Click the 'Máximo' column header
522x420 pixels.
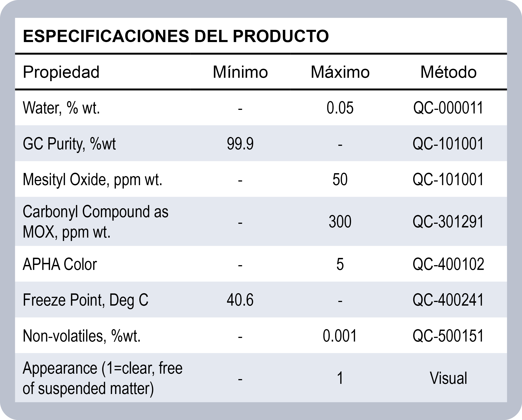(340, 72)
